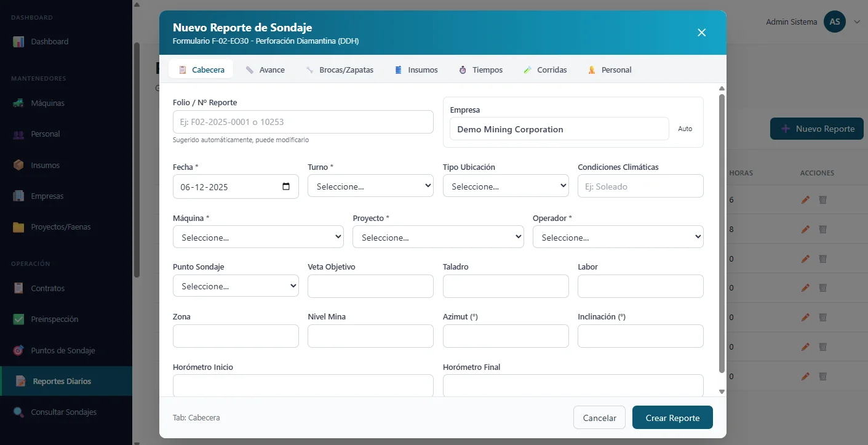Click the Proyectos/Faenas folder icon

coord(19,227)
